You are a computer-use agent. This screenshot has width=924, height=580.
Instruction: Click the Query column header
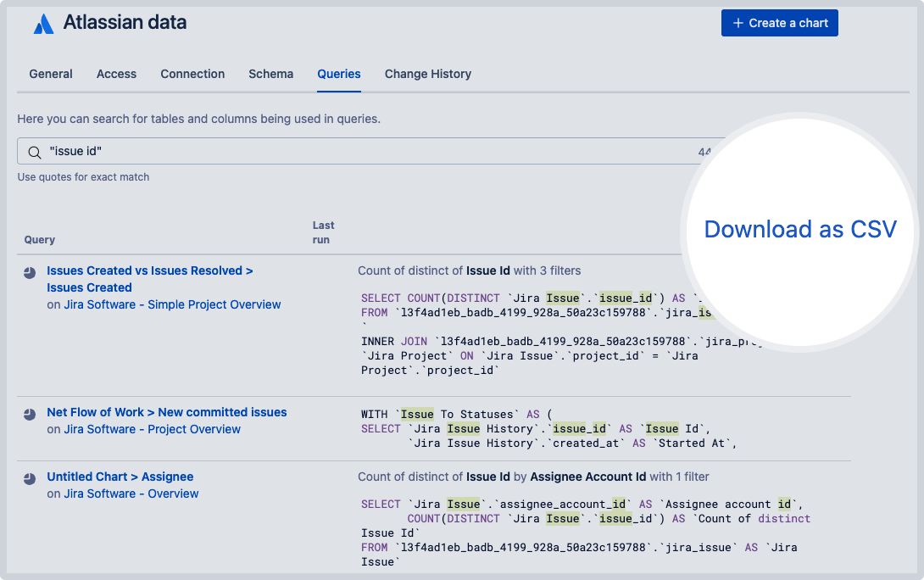coord(40,240)
